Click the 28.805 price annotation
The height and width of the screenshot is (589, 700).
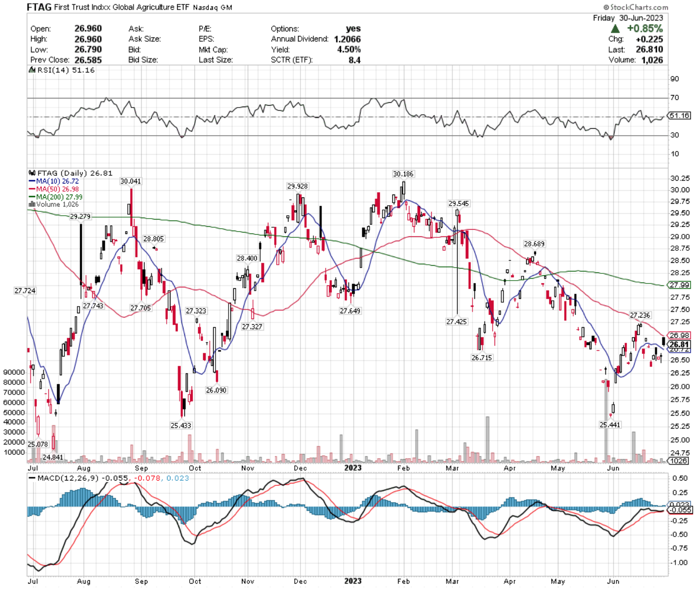[154, 239]
